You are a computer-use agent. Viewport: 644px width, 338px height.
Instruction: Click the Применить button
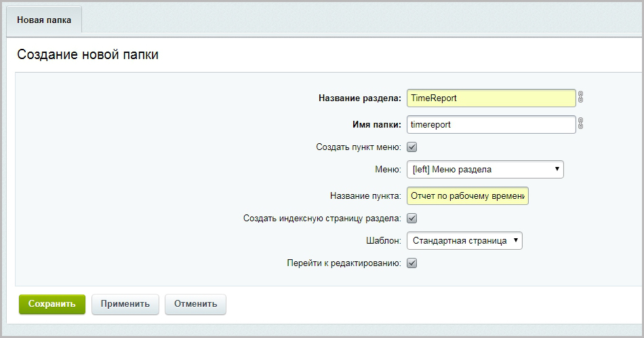125,304
